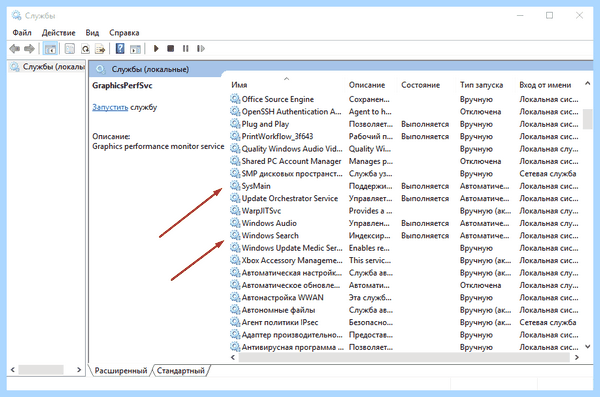Click the Refresh toolbar icon

click(85, 49)
